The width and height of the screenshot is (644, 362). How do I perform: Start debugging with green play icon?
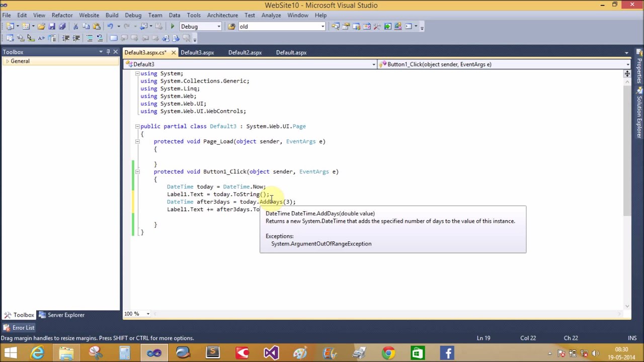pyautogui.click(x=173, y=26)
